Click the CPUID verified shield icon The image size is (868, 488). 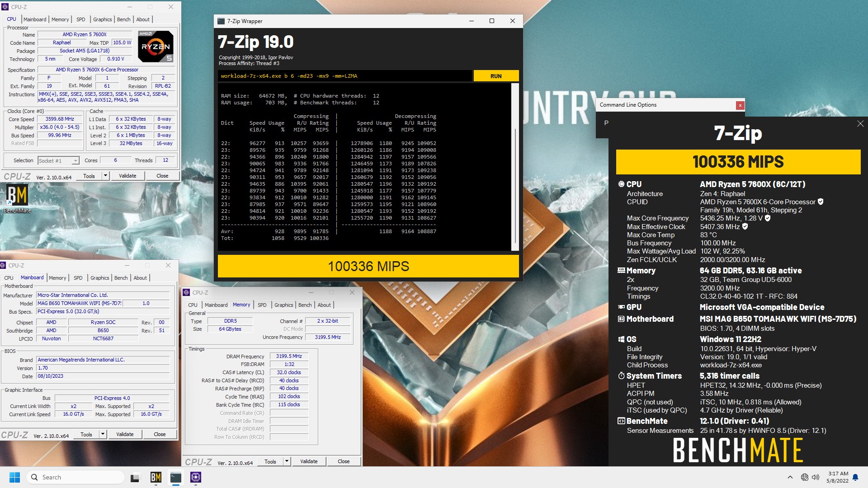point(821,202)
